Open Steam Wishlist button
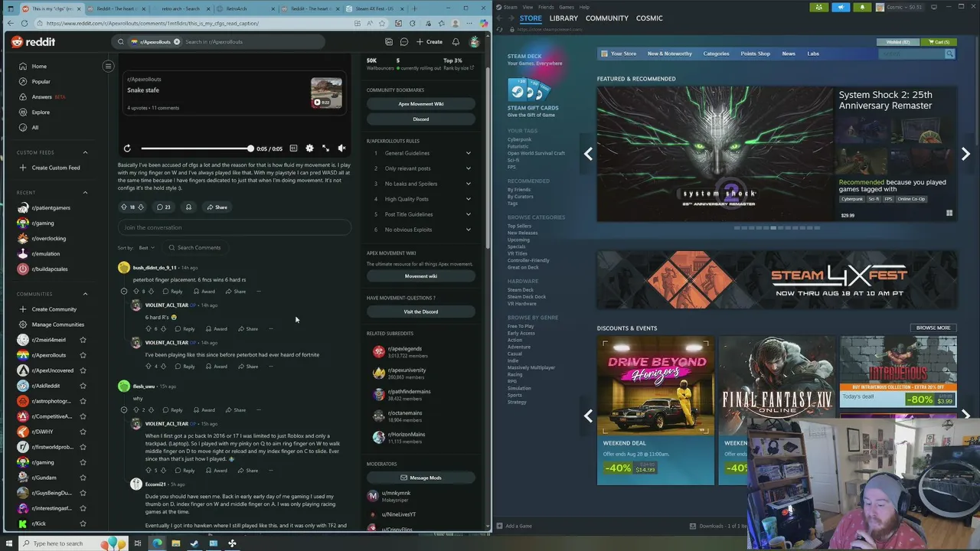The image size is (980, 551). pos(898,42)
